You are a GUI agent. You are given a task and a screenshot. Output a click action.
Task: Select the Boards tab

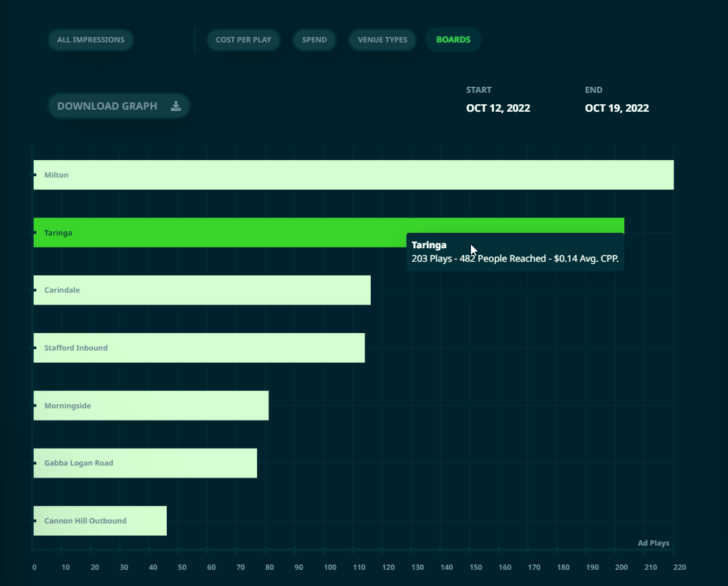point(453,40)
